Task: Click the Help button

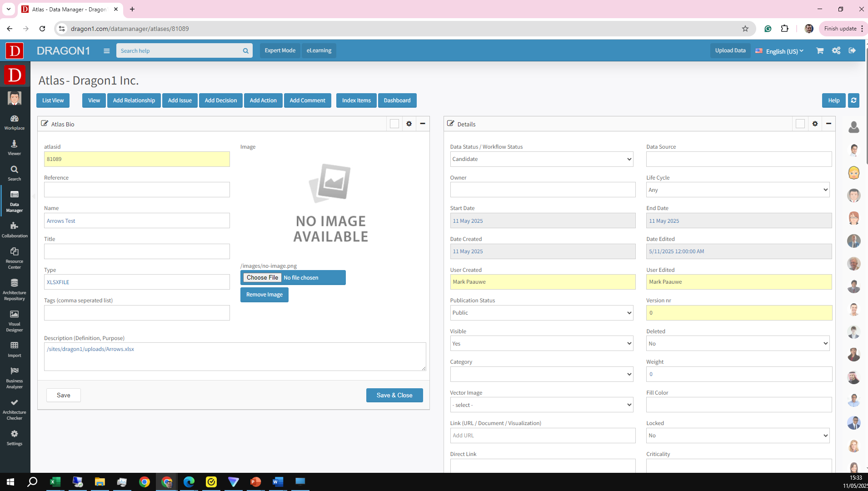Action: pos(834,100)
